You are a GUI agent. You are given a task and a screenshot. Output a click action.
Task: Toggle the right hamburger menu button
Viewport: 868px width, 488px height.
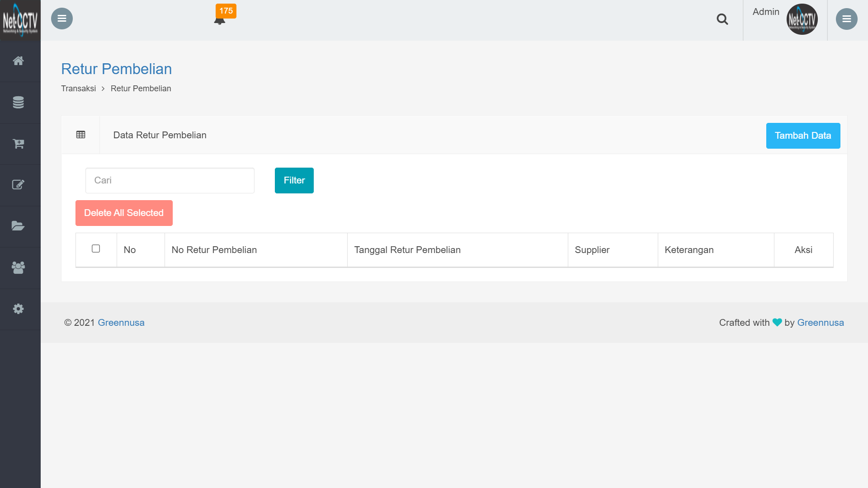(x=846, y=19)
